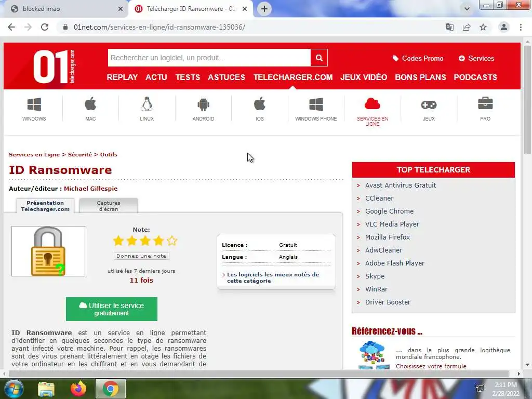Open Avast Antivirus Gratuit link
Viewport: 532px width, 399px height.
401,185
